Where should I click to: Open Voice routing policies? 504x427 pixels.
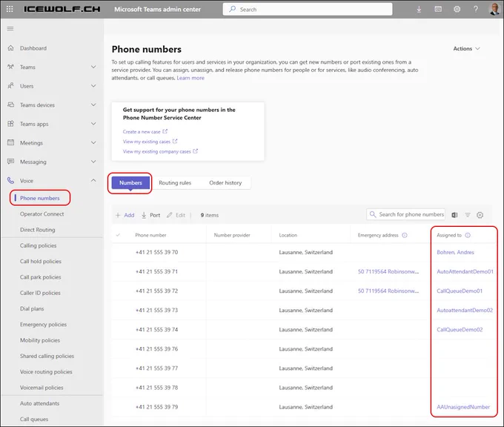point(46,371)
